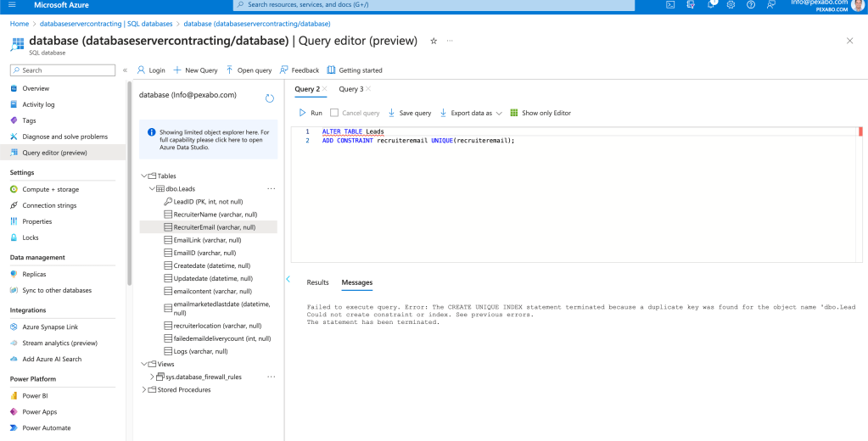Screen dimensions: 868x441
Task: Open the help question mark icon
Action: point(751,4)
